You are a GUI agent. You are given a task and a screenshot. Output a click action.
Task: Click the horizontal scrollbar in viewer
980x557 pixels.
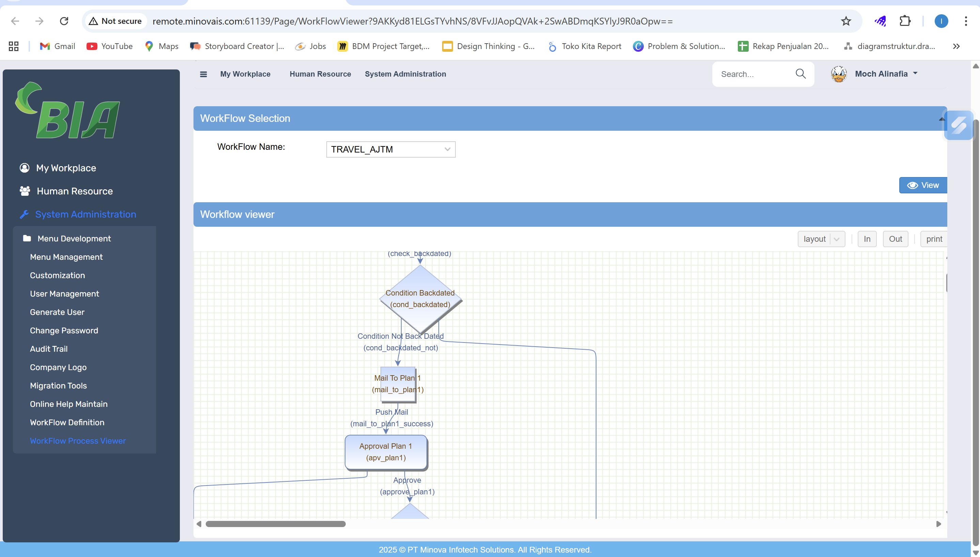pyautogui.click(x=276, y=524)
